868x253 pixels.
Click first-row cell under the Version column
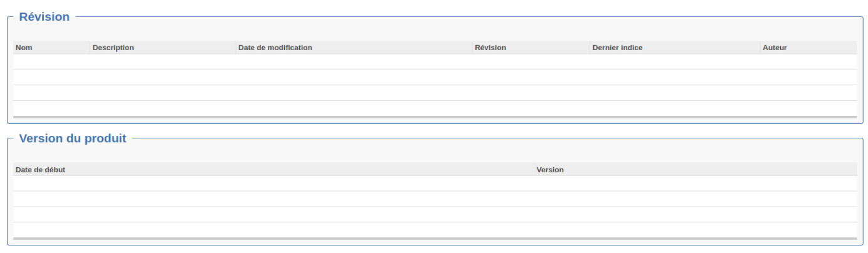[x=695, y=183]
